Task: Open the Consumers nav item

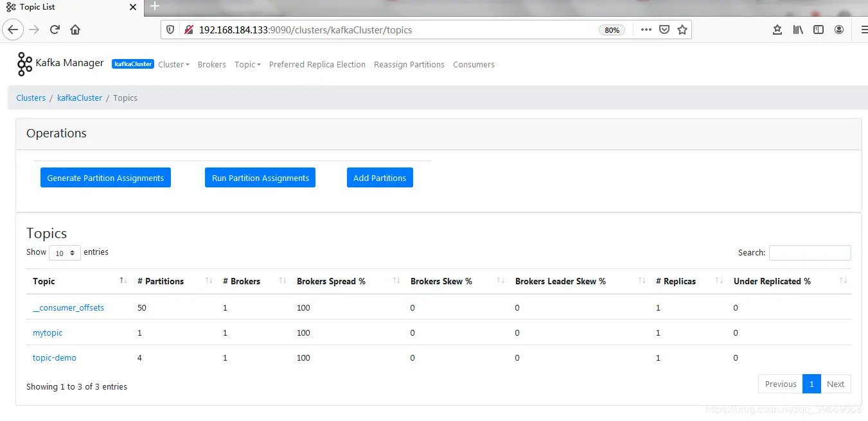Action: (x=474, y=64)
